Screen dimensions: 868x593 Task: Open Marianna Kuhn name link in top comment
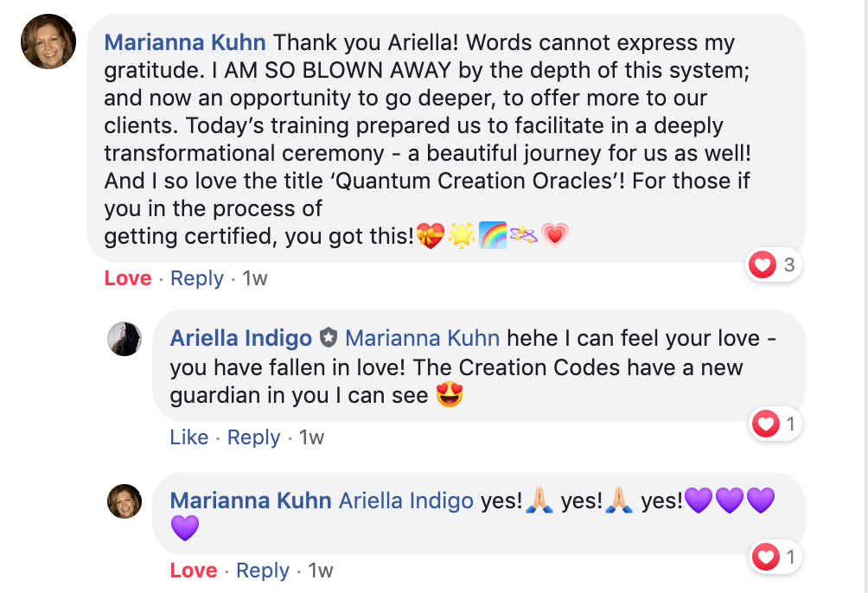point(185,41)
